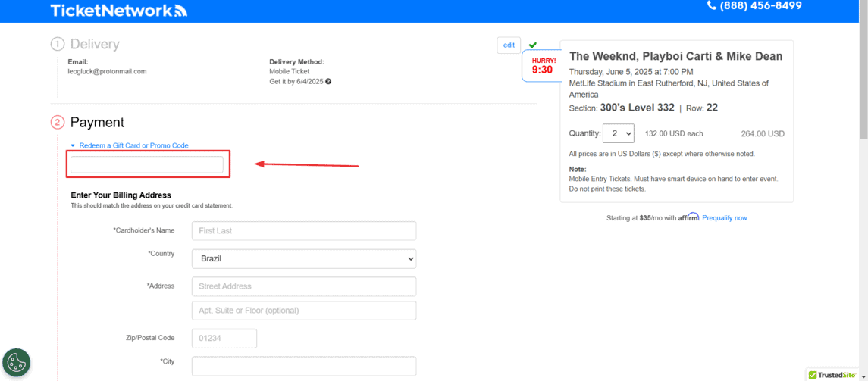Click the edit button for Delivery
Screen dimensions: 868x381
509,45
